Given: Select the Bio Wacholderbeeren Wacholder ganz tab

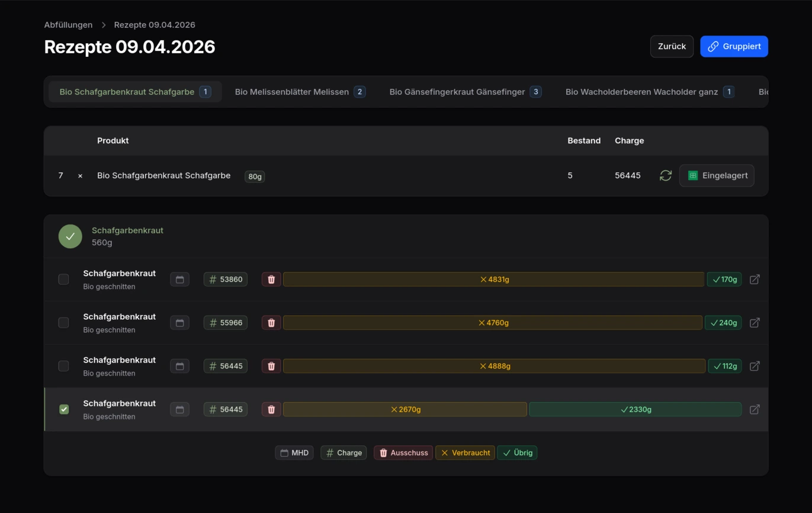Looking at the screenshot, I should [x=649, y=92].
